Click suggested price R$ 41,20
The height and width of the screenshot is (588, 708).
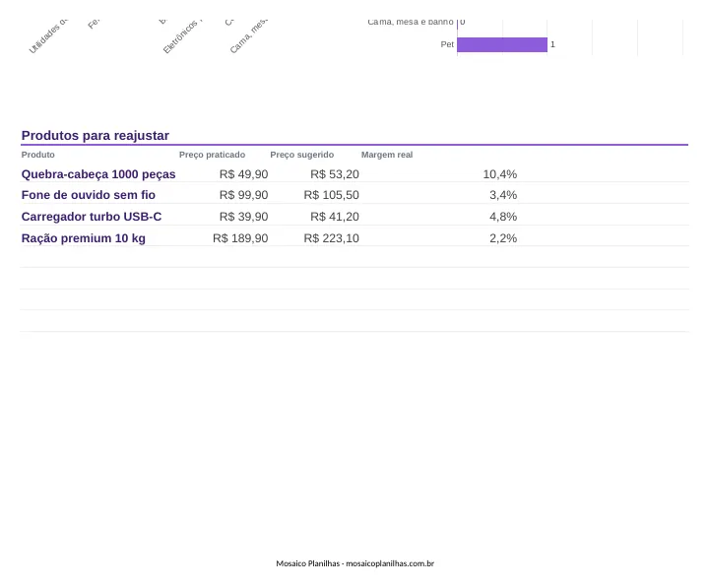335,217
